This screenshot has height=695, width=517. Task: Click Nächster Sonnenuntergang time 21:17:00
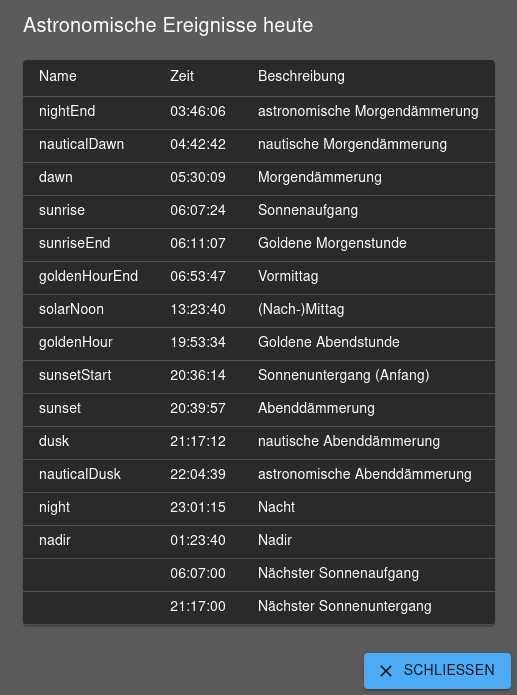[x=198, y=606]
